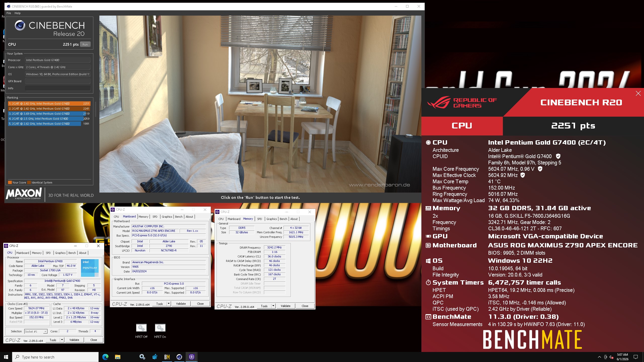Click the Cinebench logo sphere icon
This screenshot has width=644, height=362.
click(x=20, y=25)
